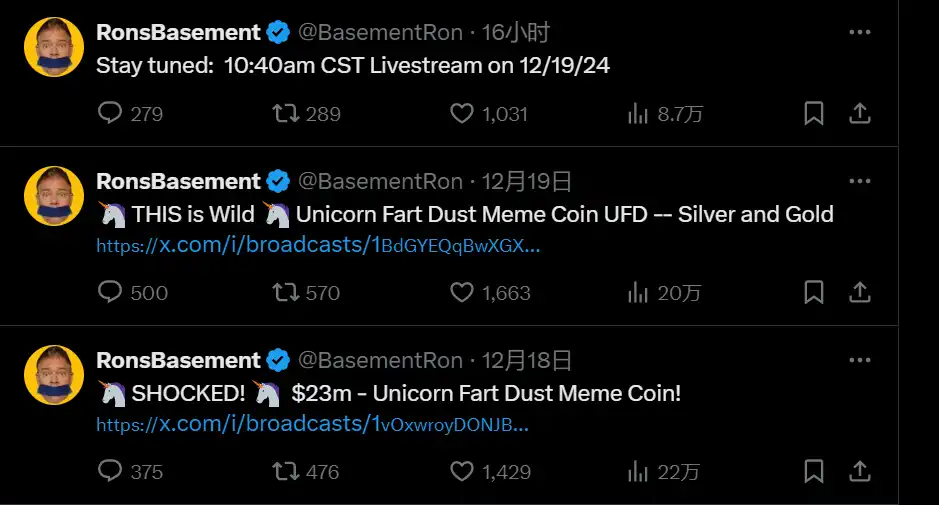939x505 pixels.
Task: Like the THIS is Wild tweet
Action: 461,292
